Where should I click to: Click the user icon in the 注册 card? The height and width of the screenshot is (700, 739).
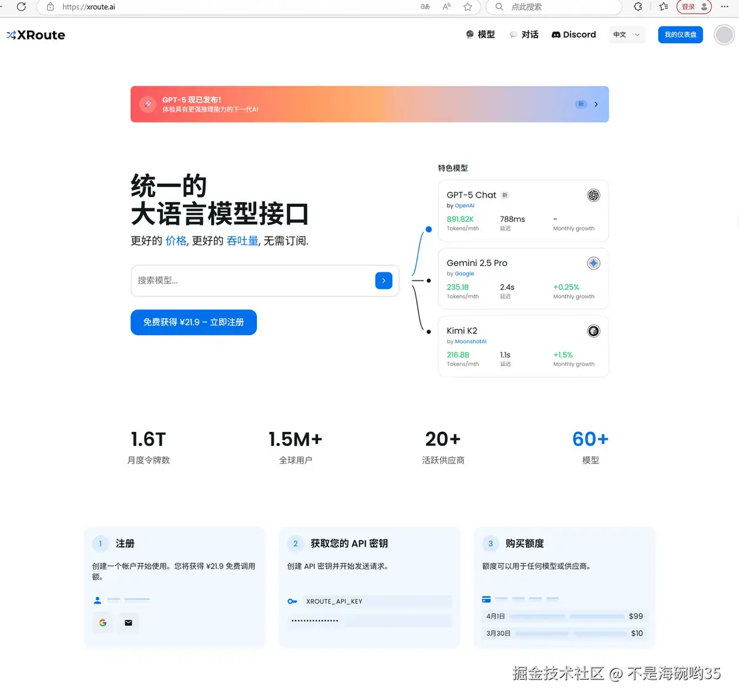tap(97, 600)
